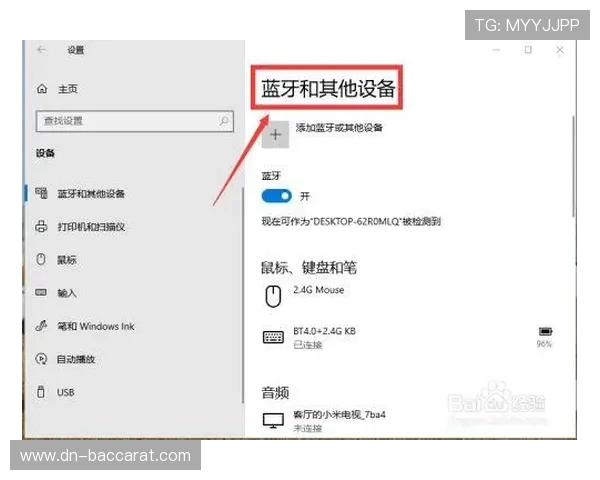The height and width of the screenshot is (480, 600).
Task: Click the autoplay icon beside 自动播放
Action: (41, 359)
